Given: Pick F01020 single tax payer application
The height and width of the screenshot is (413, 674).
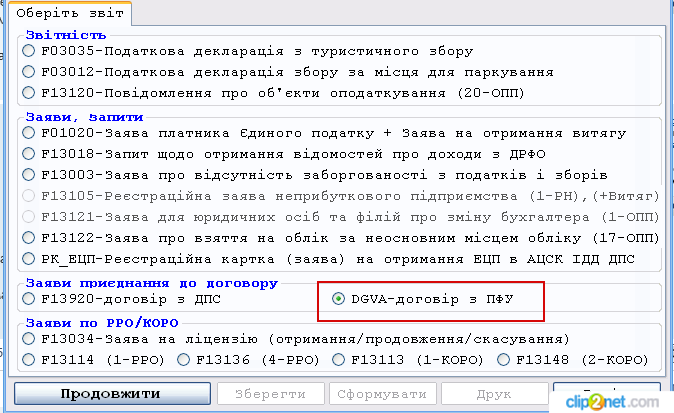Looking at the screenshot, I should tap(29, 133).
